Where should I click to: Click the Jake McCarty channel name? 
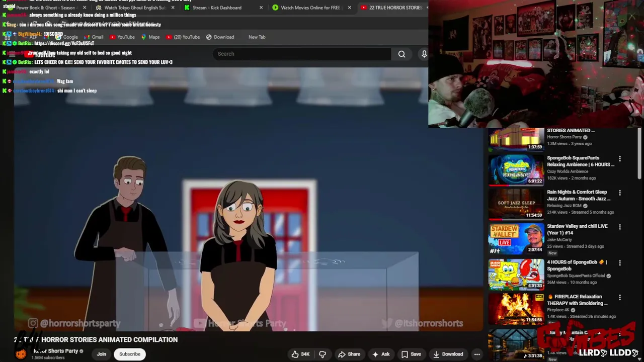click(559, 240)
